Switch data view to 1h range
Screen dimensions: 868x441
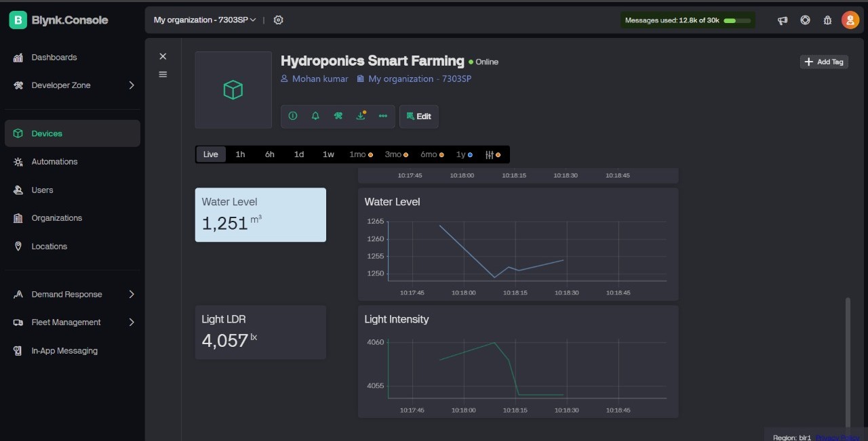coord(240,154)
